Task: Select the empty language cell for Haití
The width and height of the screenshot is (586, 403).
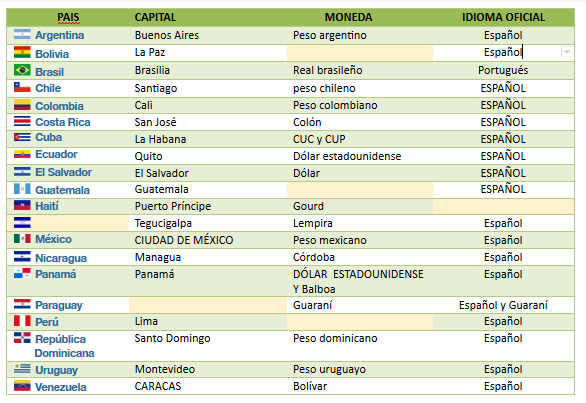Action: 503,206
